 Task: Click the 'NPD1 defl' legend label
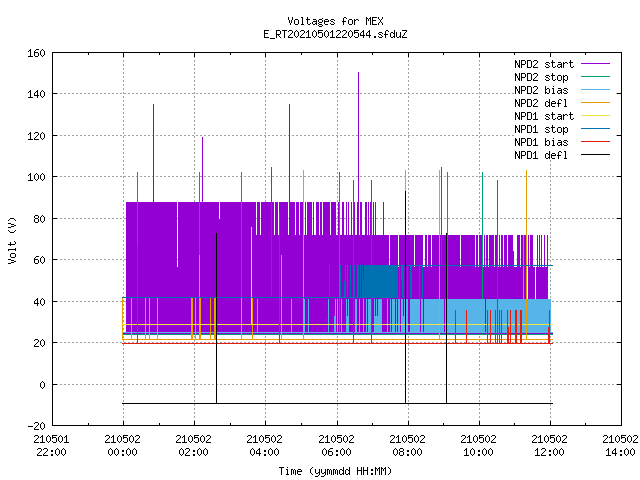pos(541,155)
